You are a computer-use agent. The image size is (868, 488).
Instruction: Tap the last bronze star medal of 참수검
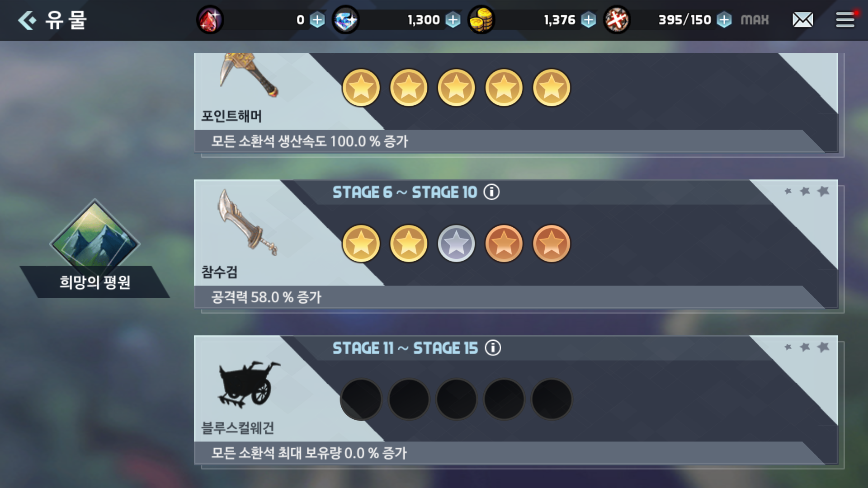[x=552, y=244]
